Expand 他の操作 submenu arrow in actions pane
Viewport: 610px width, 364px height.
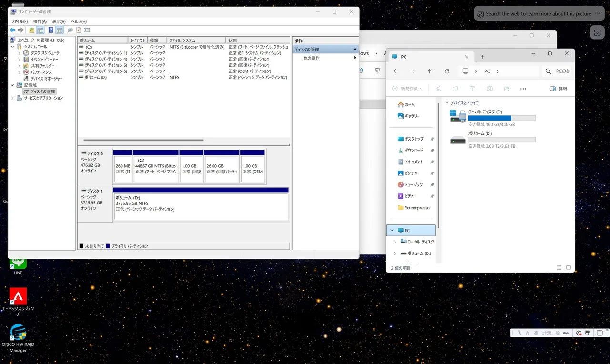tap(355, 58)
